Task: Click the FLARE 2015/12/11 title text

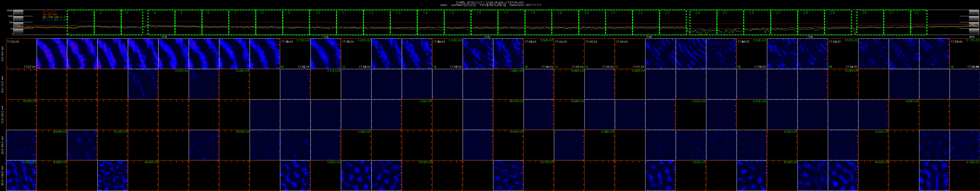Action: (490, 2)
